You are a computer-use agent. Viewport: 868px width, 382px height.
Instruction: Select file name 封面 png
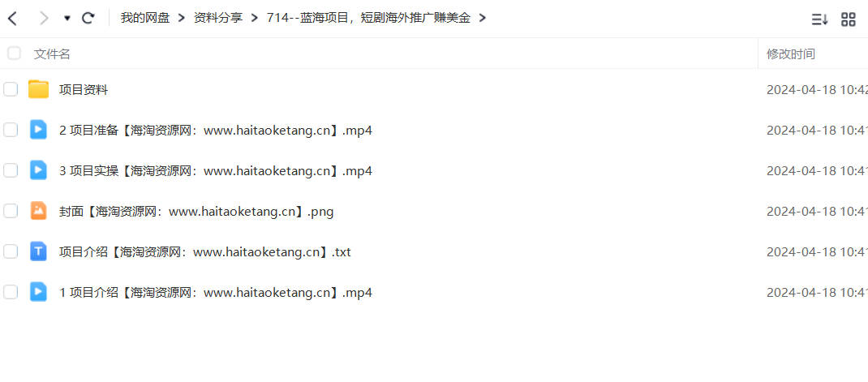click(x=196, y=212)
